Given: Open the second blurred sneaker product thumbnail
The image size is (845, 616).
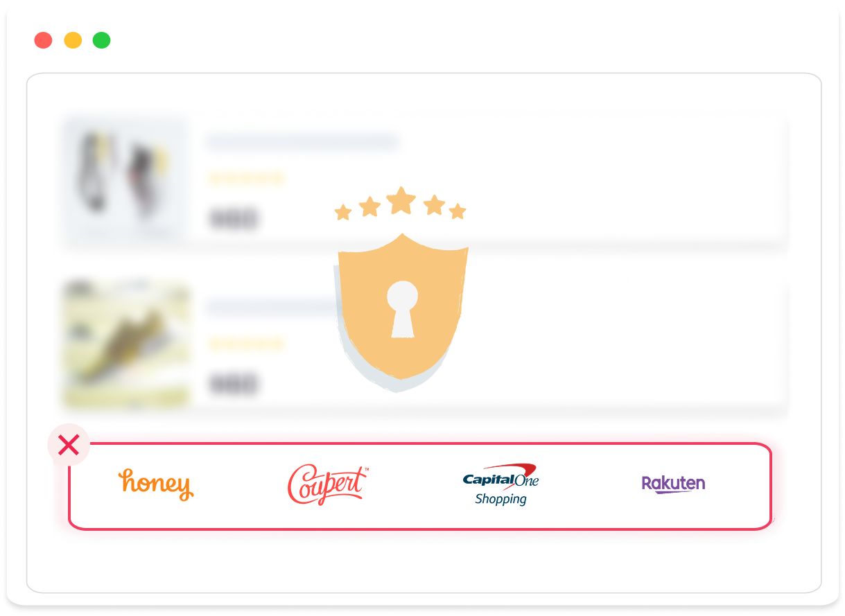Looking at the screenshot, I should click(125, 344).
